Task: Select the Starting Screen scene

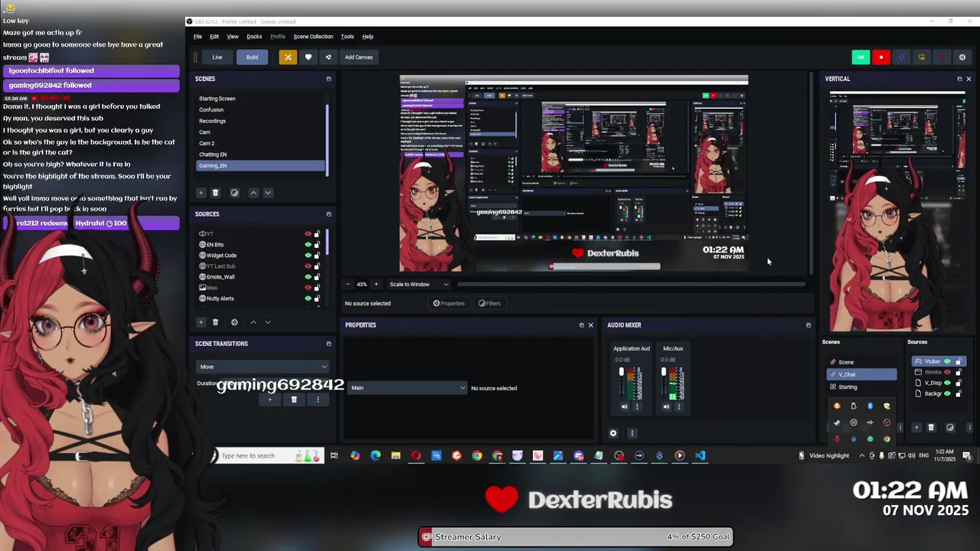Action: pos(260,99)
